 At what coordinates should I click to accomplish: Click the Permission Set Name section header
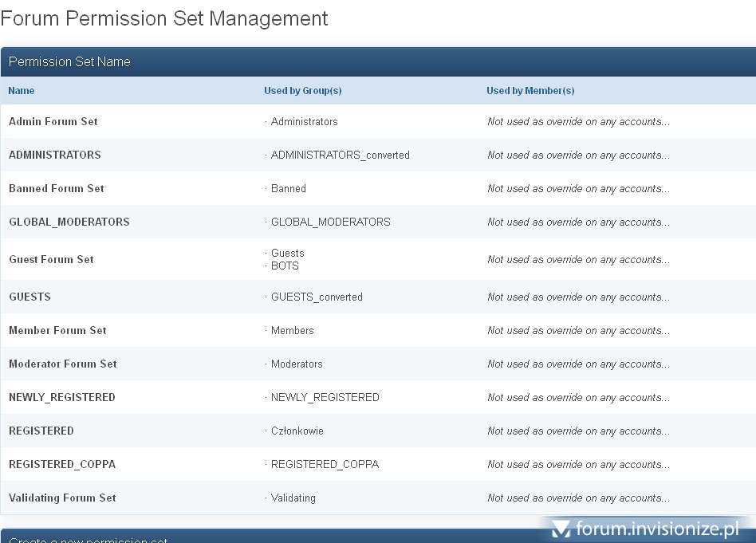[x=69, y=62]
